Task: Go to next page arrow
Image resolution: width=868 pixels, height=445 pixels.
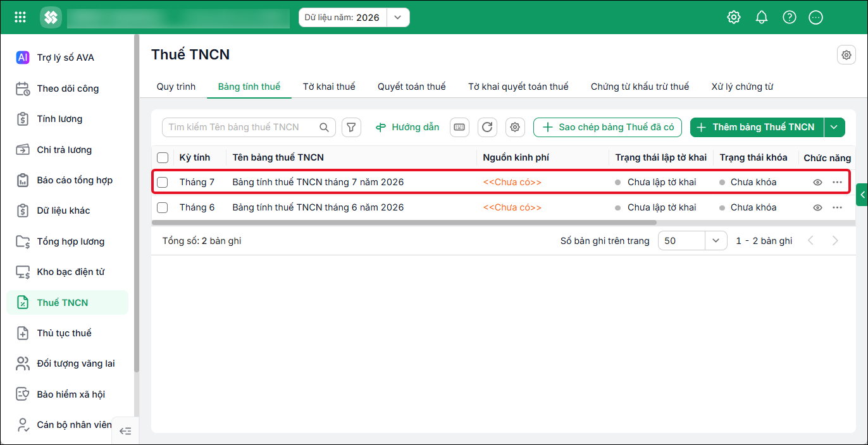Action: coord(835,241)
